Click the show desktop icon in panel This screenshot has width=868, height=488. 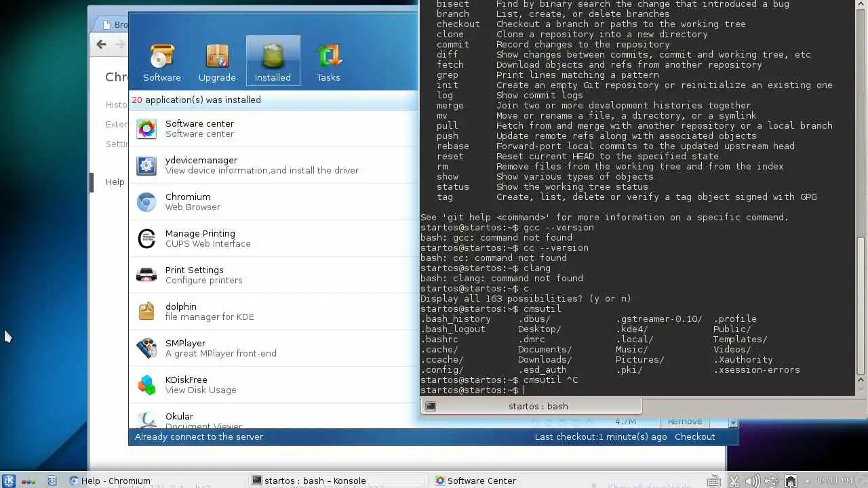pyautogui.click(x=52, y=481)
